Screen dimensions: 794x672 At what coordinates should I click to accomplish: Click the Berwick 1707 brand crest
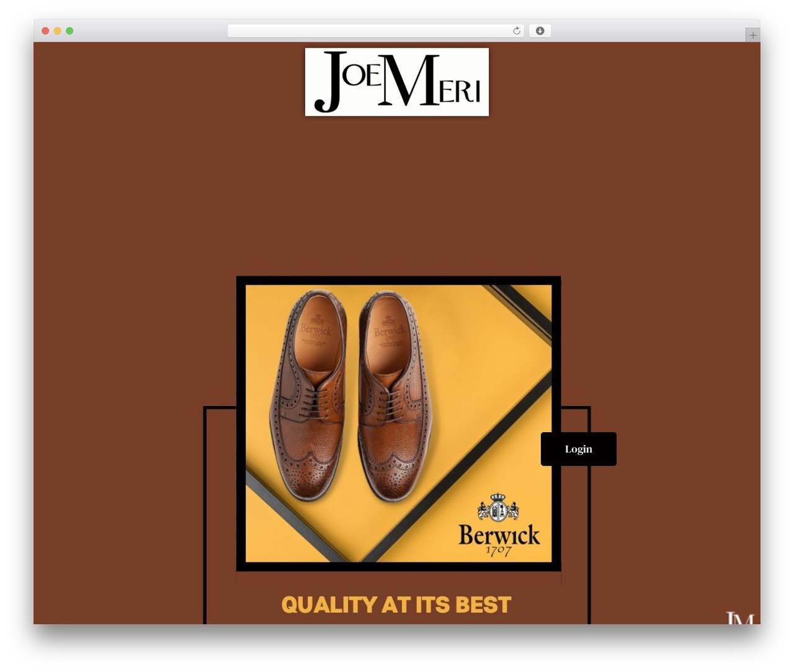(499, 525)
